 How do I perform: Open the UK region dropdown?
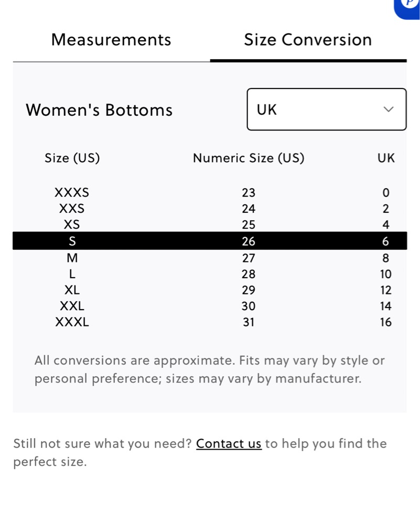coord(327,110)
